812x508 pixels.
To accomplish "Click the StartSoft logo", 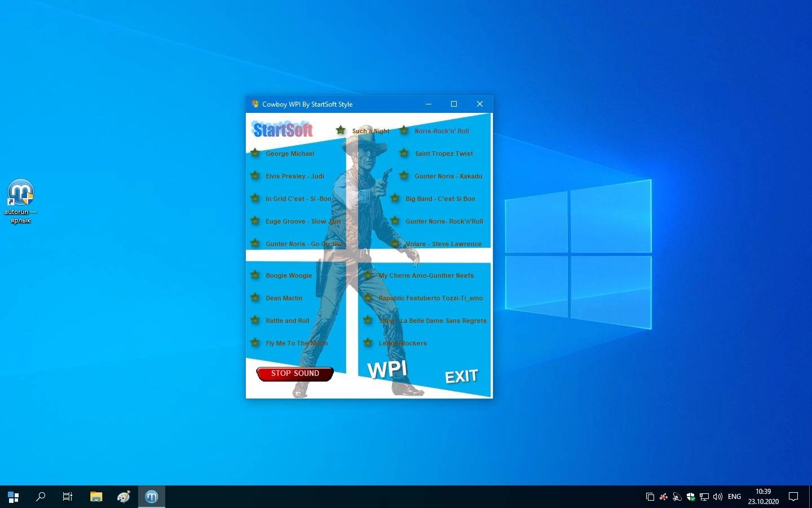I will click(283, 130).
